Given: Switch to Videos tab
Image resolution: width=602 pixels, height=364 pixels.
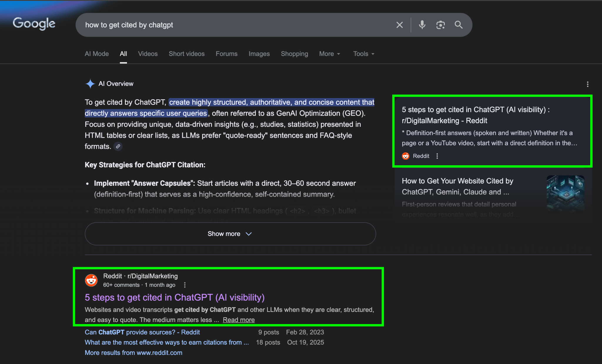Looking at the screenshot, I should click(x=148, y=54).
